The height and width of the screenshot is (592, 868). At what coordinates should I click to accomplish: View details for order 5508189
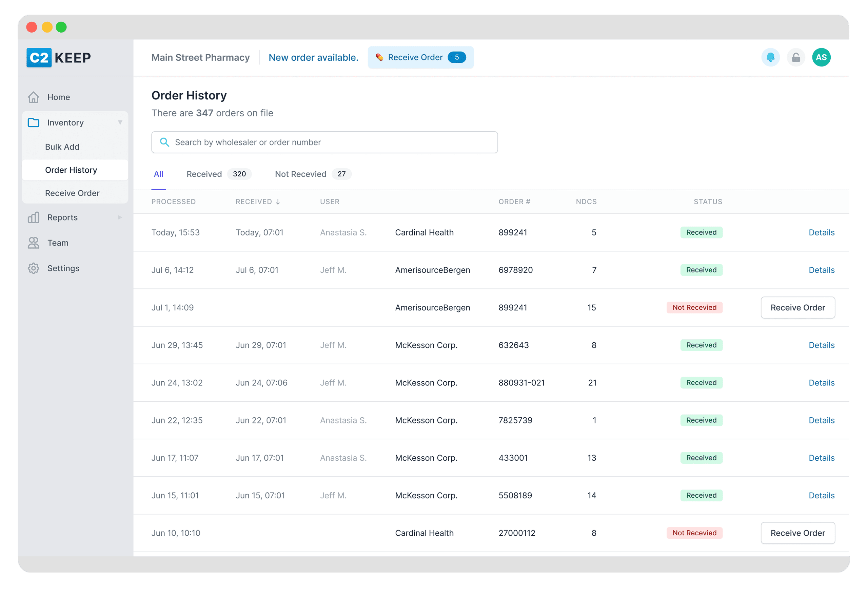821,495
